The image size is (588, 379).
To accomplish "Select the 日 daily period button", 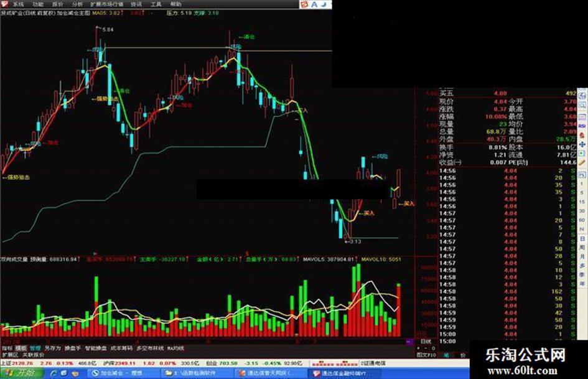I will [582, 238].
